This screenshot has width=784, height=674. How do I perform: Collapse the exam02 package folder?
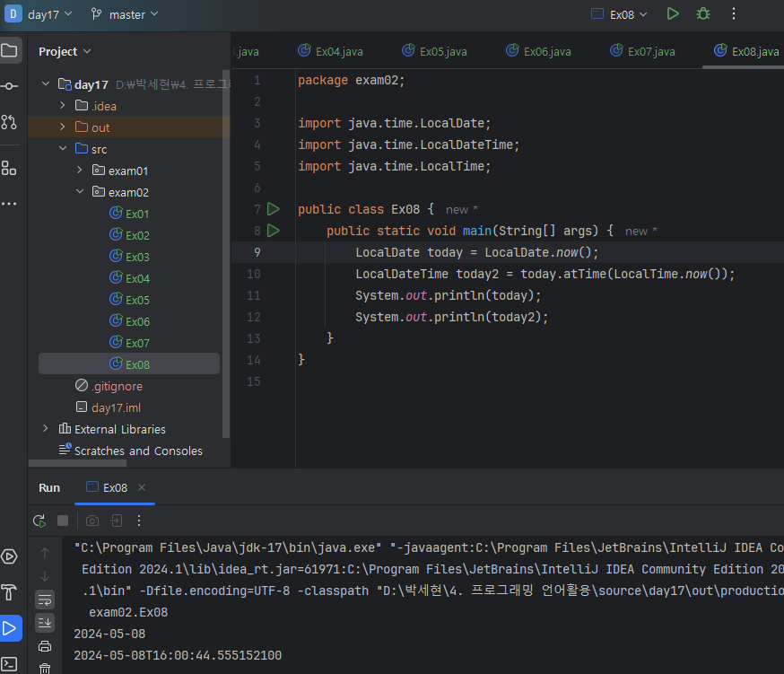coord(79,192)
